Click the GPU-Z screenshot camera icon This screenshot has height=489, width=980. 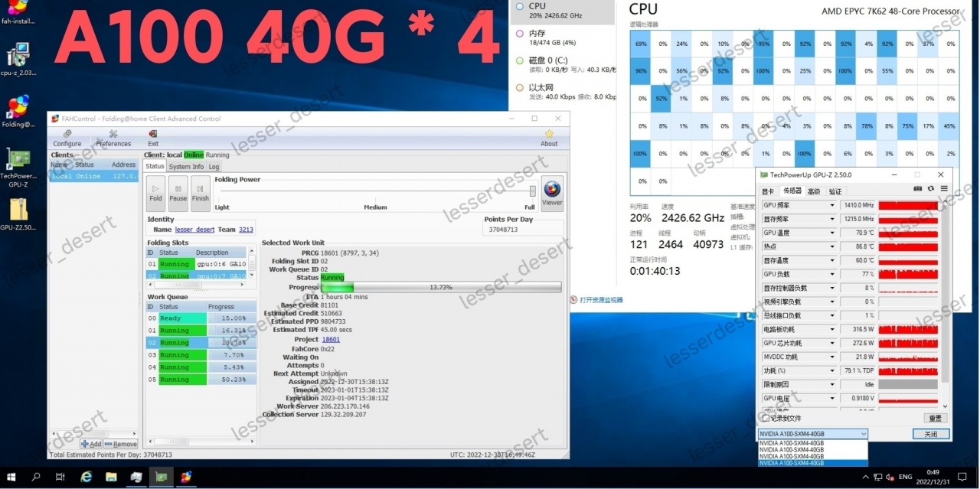pyautogui.click(x=918, y=189)
